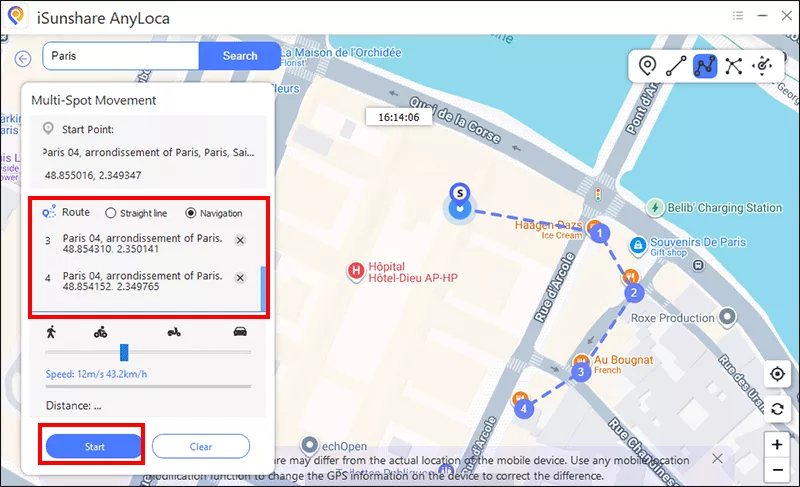The width and height of the screenshot is (800, 487).
Task: Select the Jump Teleport mode icon
Action: tap(734, 66)
